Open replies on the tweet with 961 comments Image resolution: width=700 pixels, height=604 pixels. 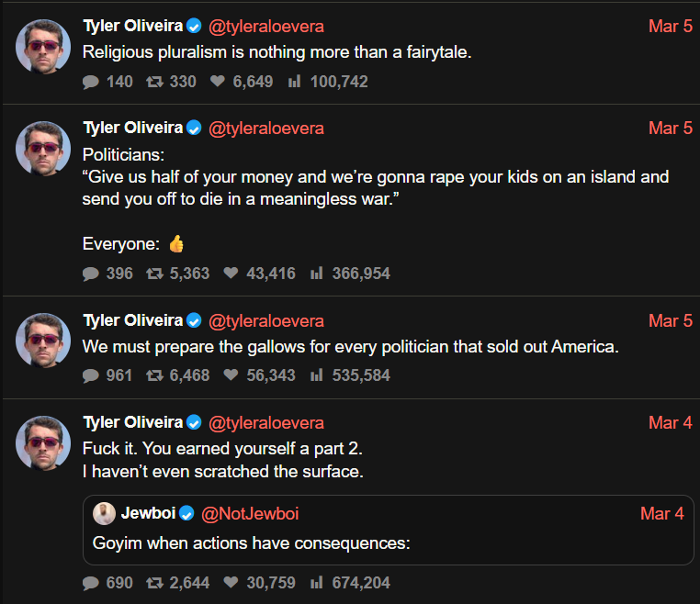point(91,375)
